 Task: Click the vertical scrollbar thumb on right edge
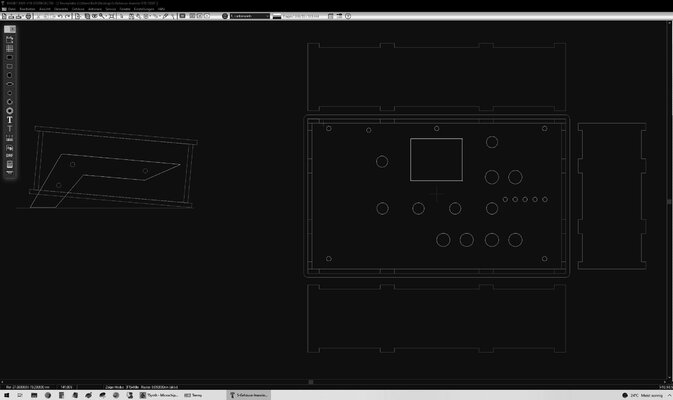[x=669, y=201]
